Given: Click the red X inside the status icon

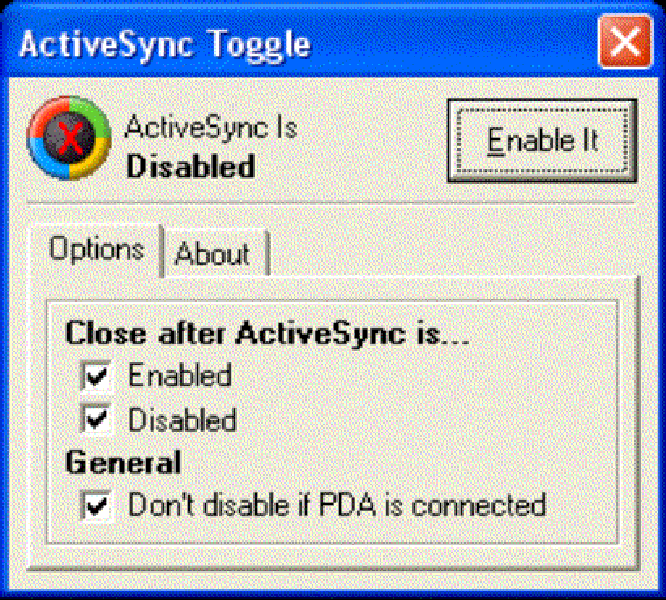Looking at the screenshot, I should coord(69,138).
